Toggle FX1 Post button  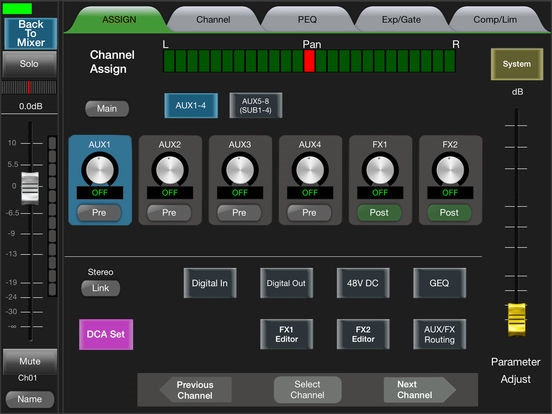coord(379,213)
